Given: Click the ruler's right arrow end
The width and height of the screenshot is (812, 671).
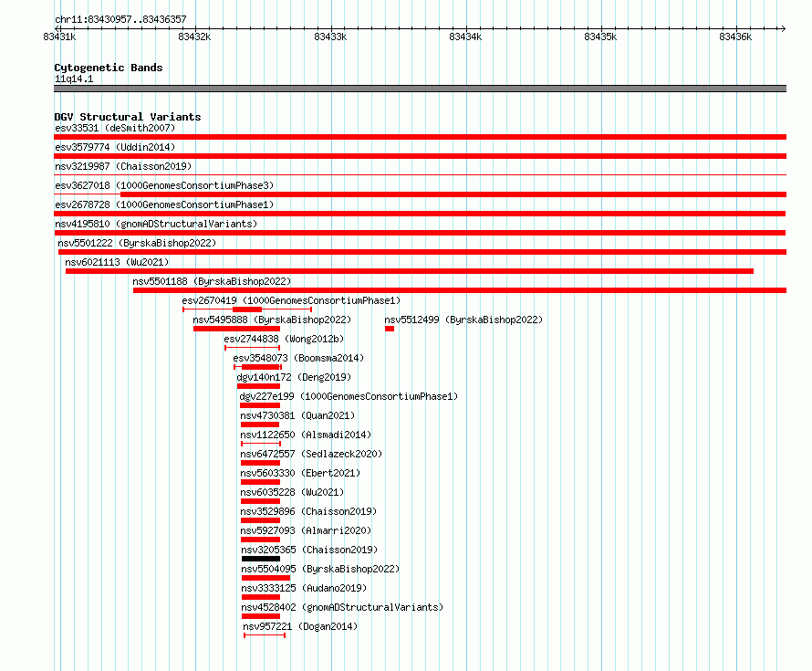Looking at the screenshot, I should click(x=783, y=28).
